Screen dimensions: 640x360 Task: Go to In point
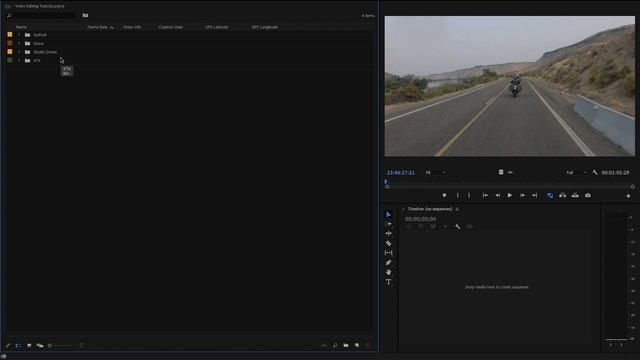[485, 196]
